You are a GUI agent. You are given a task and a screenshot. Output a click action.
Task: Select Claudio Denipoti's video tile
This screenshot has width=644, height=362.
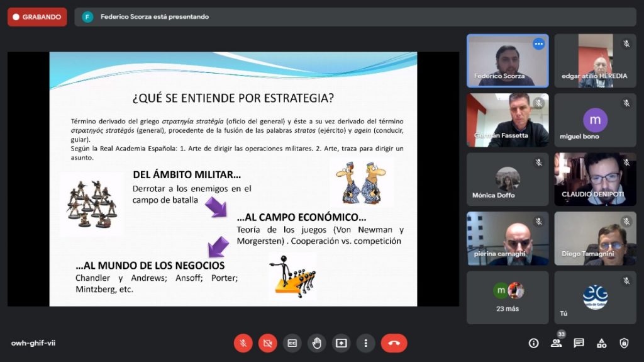pos(594,179)
